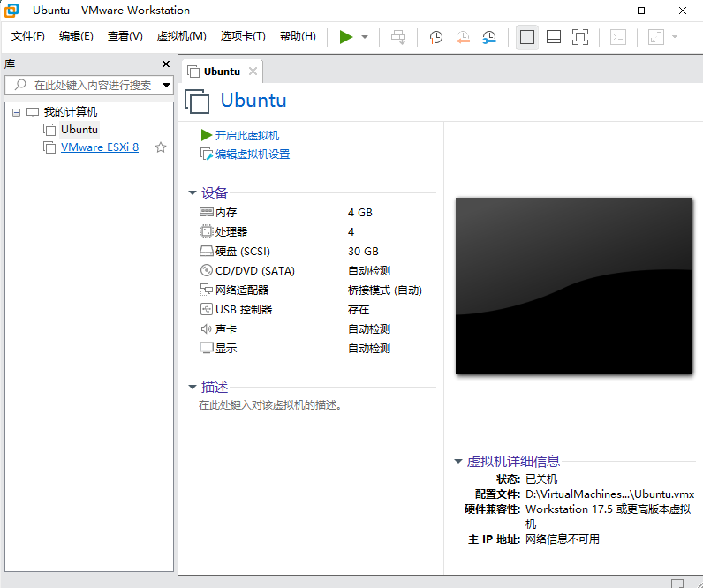Viewport: 703px width, 588px height.
Task: Click the 处理器 processor device icon
Action: click(207, 231)
